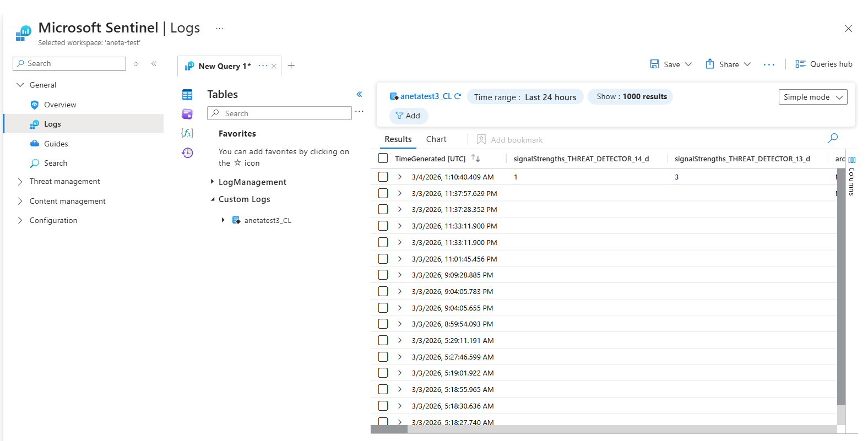This screenshot has width=868, height=441.
Task: Open the Columns side panel
Action: click(851, 176)
